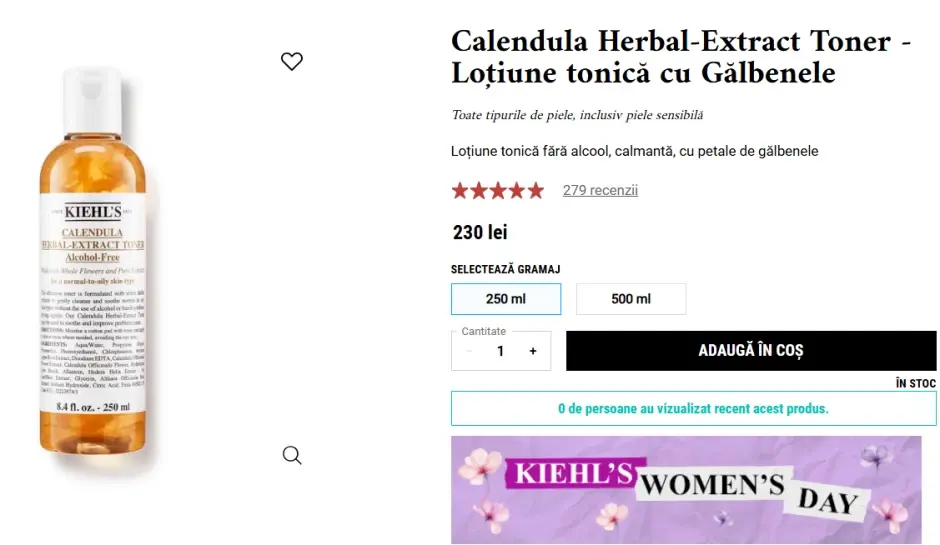The image size is (940, 545).
Task: Open the 279 recenzii reviews link
Action: pyautogui.click(x=600, y=190)
